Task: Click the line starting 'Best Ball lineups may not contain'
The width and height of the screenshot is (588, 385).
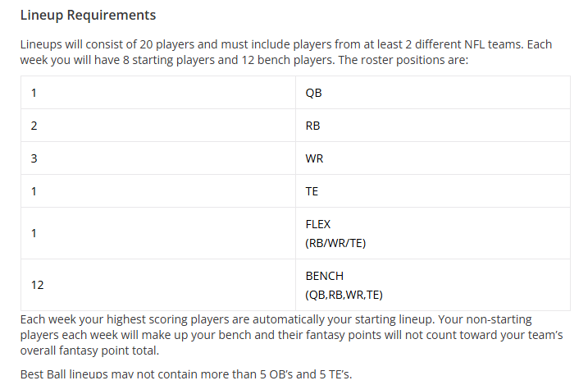Action: 186,374
